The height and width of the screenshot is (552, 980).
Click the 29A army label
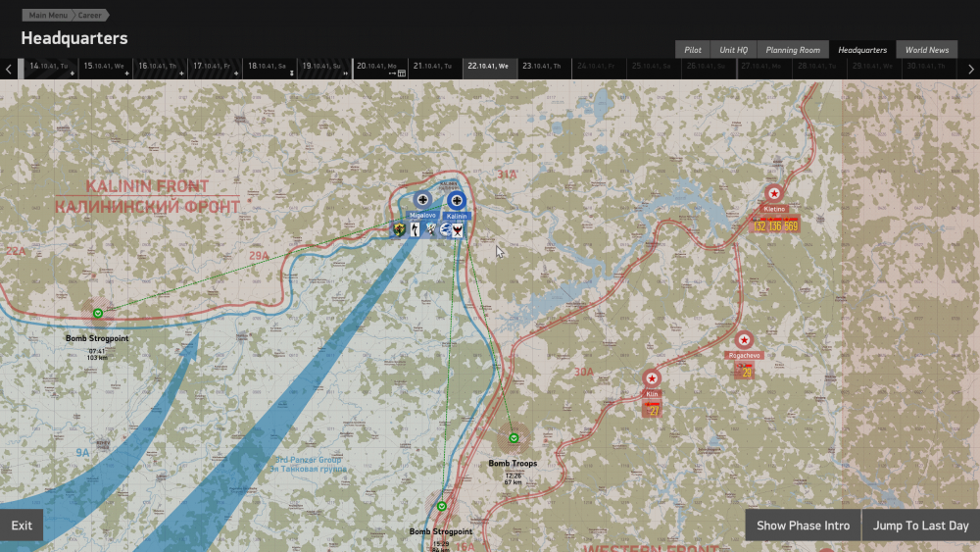point(259,256)
